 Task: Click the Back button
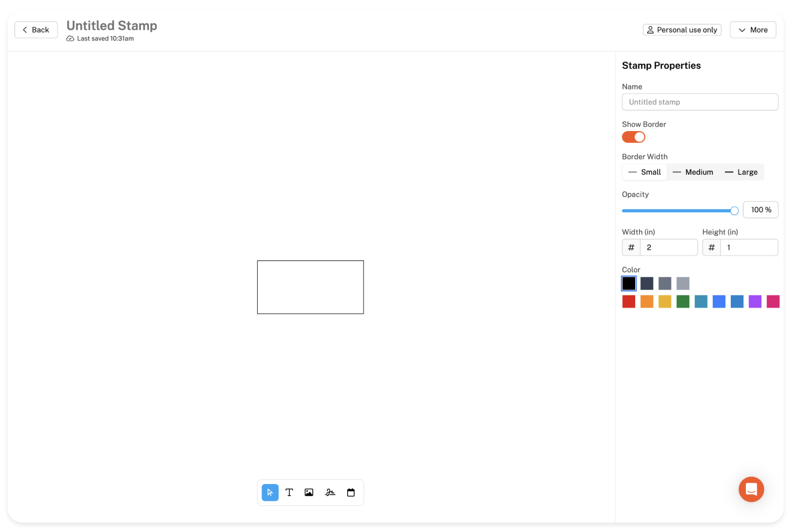36,30
